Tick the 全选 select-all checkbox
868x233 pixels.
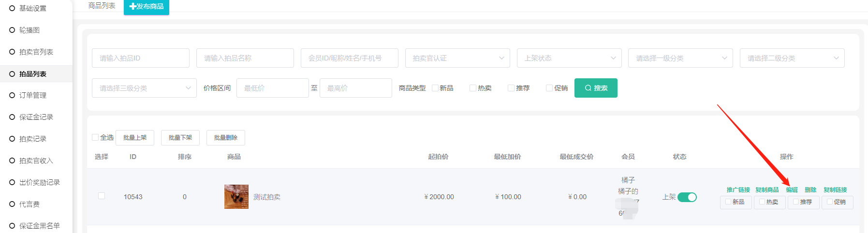pyautogui.click(x=95, y=137)
